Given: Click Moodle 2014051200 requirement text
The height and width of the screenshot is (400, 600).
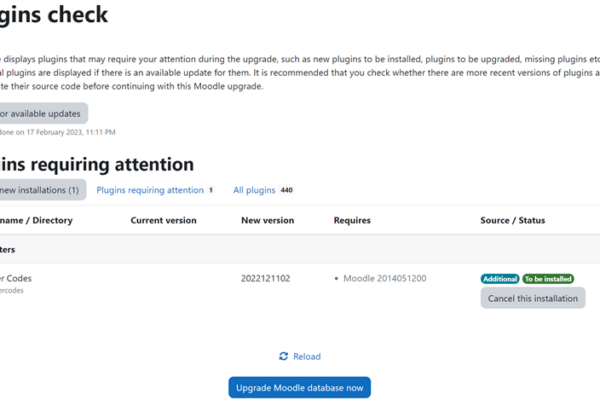Looking at the screenshot, I should click(385, 278).
